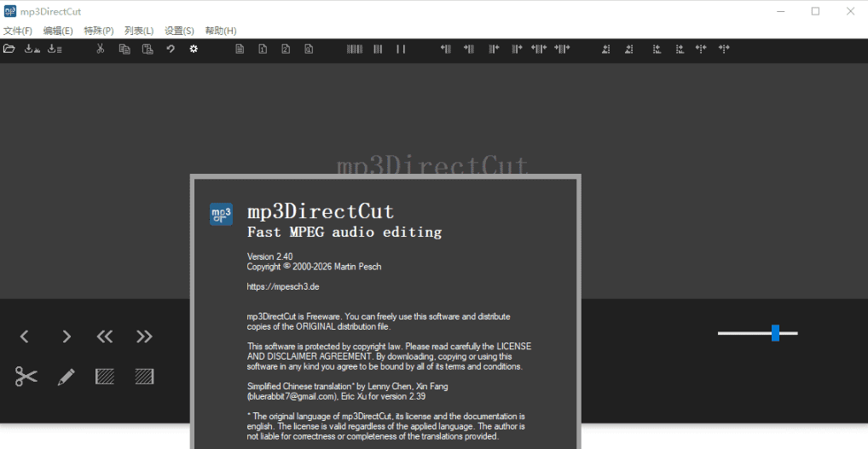Maximize the mp3DirectCut window
Screen dimensions: 868x449
pyautogui.click(x=815, y=11)
